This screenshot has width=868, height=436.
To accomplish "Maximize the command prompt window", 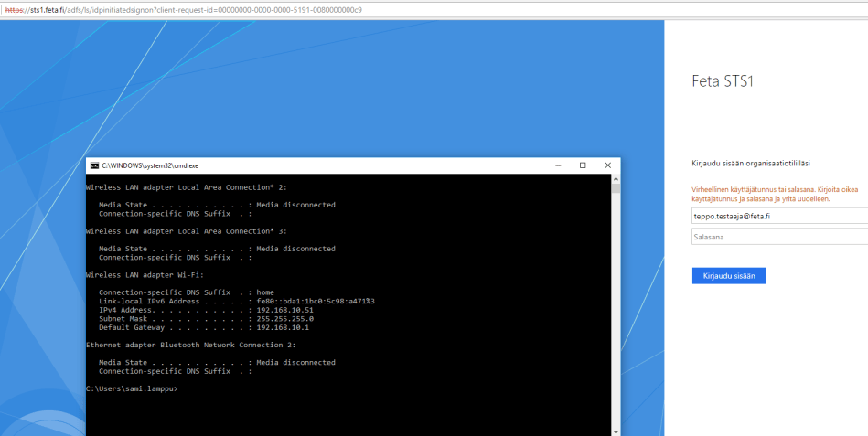I will (x=583, y=165).
